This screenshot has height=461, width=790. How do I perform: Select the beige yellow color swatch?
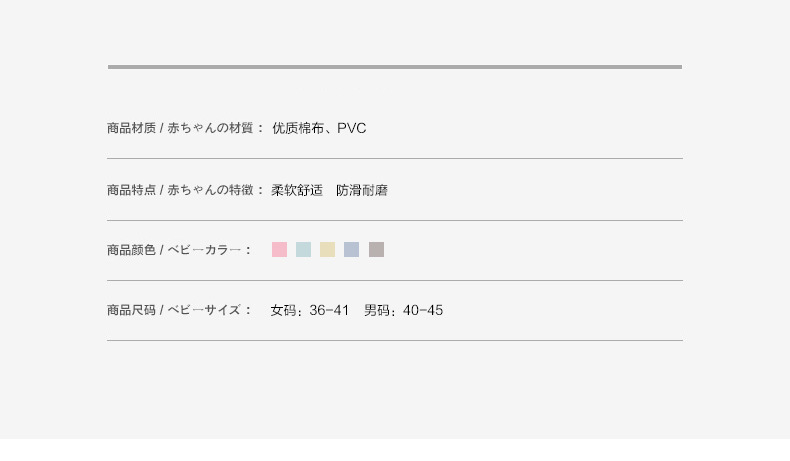click(x=327, y=249)
